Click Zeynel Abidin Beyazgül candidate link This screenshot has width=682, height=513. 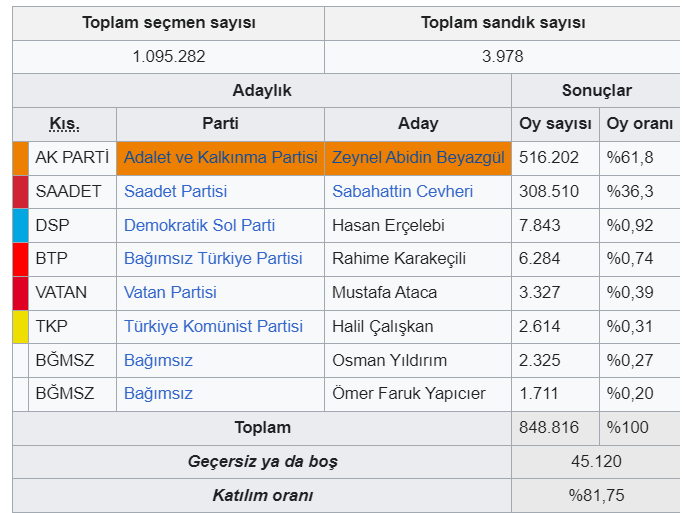418,158
